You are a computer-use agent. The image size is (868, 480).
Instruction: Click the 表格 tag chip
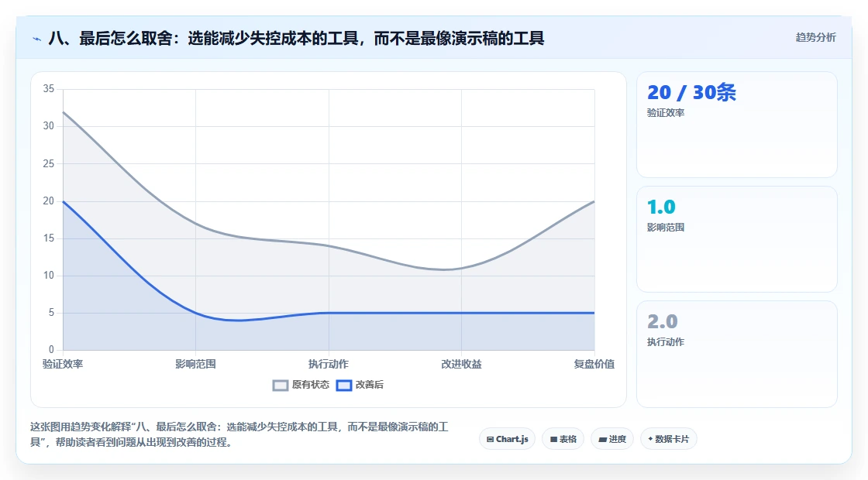[563, 439]
